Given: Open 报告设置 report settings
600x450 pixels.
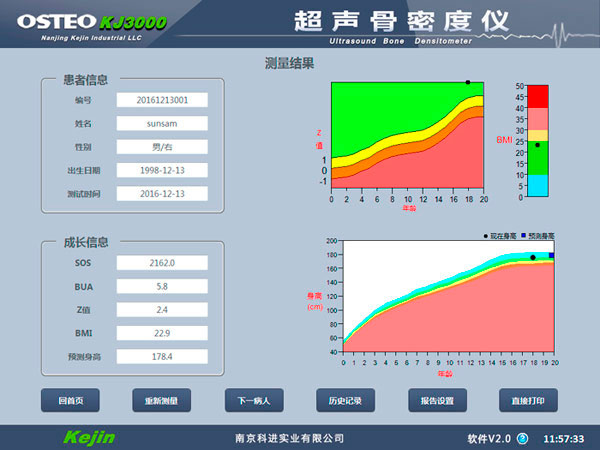Looking at the screenshot, I should click(437, 400).
